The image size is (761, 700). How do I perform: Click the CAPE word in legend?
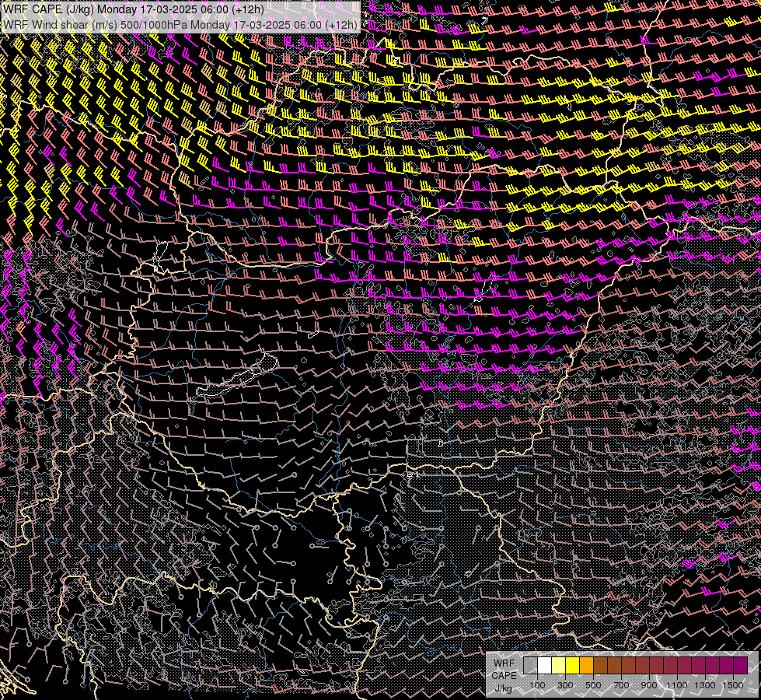point(504,676)
